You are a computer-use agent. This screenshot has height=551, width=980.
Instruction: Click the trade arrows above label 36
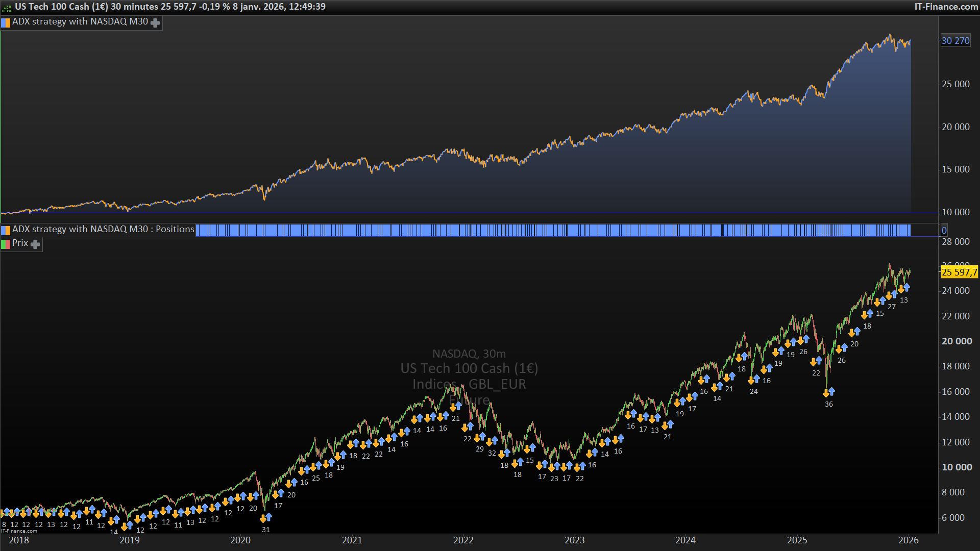pos(828,392)
